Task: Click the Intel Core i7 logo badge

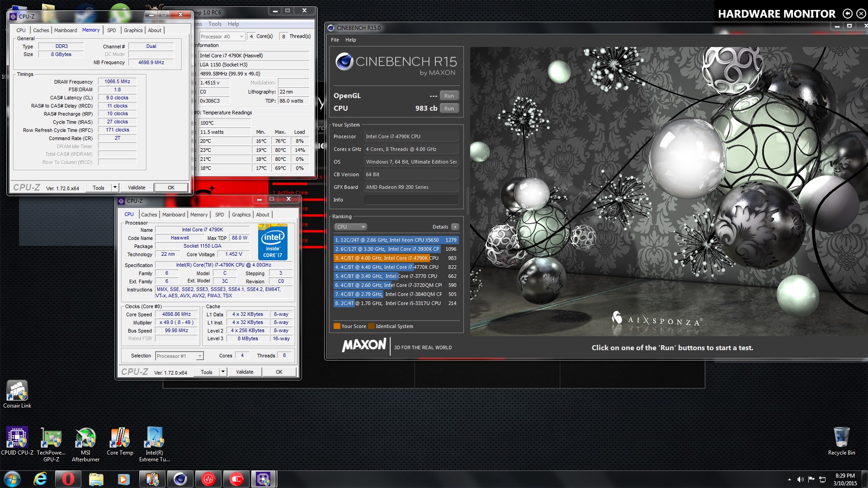Action: 273,242
